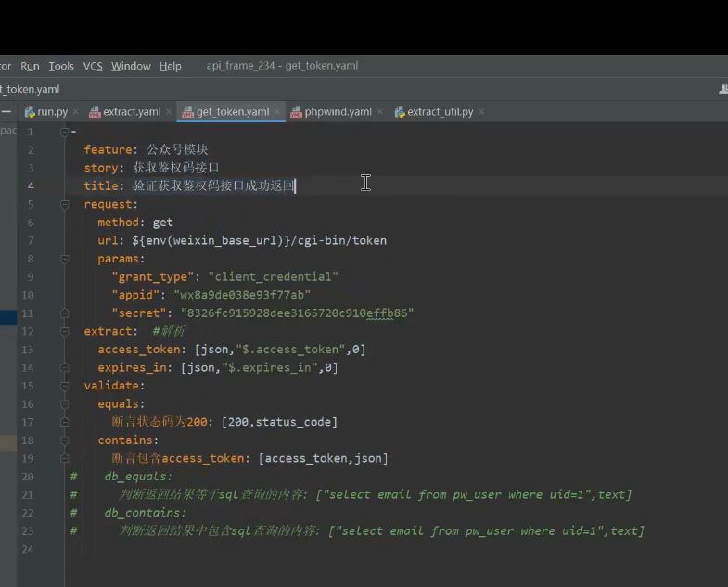The image size is (728, 587).
Task: Collapse the equals block fold marker
Action: coord(65,404)
